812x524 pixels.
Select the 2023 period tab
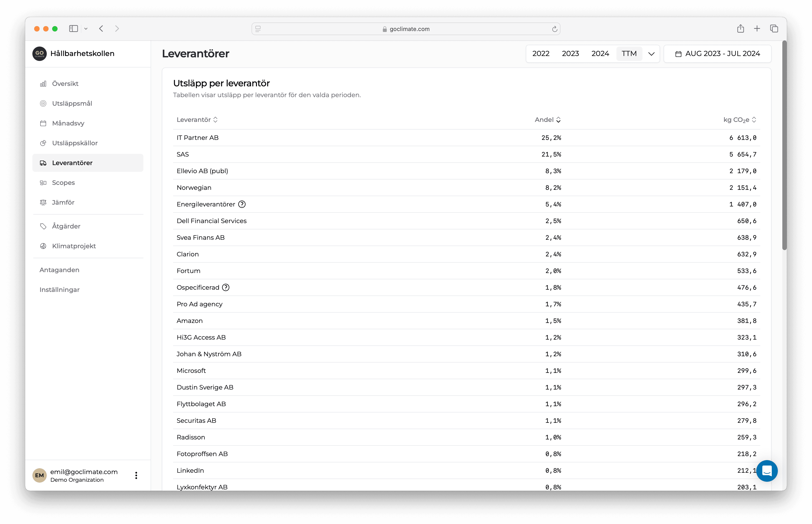coord(570,54)
